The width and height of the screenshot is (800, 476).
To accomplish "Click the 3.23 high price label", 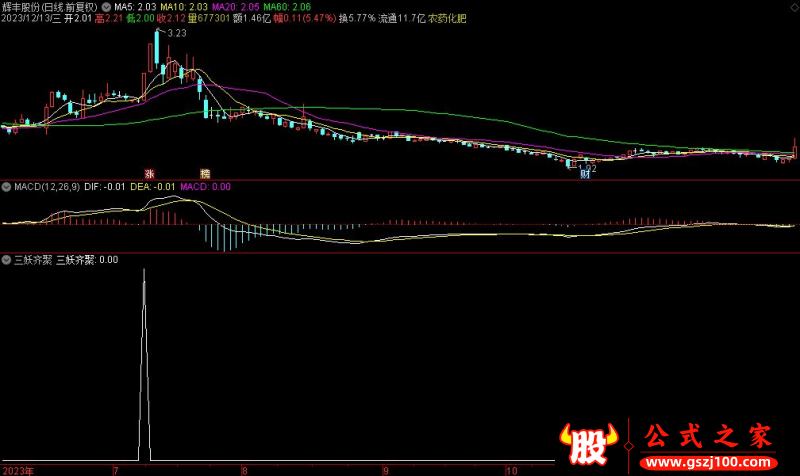I will click(176, 34).
